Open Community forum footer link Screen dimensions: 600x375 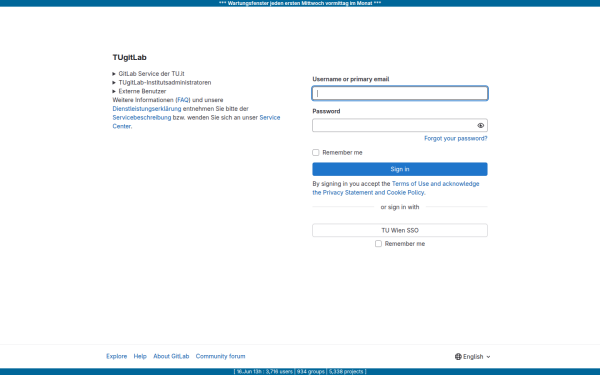pos(220,356)
